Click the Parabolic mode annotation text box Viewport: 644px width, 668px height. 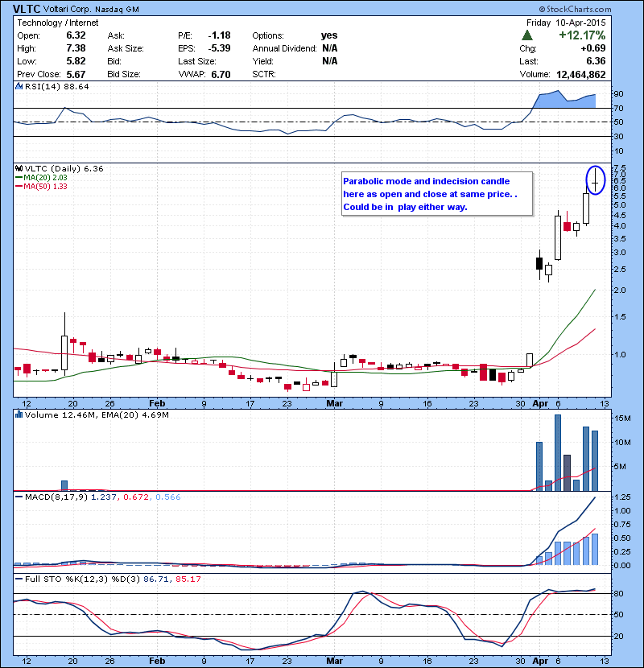437,194
